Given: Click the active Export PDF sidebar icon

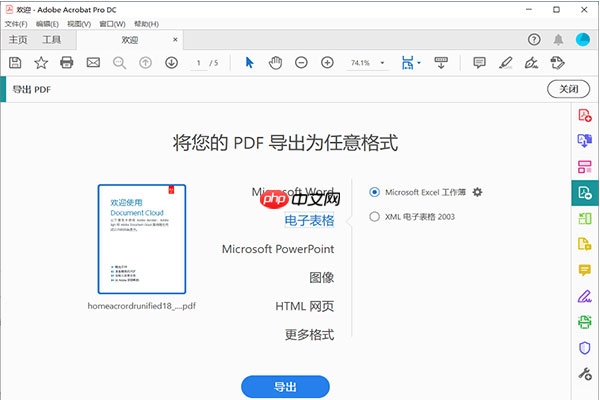Looking at the screenshot, I should pyautogui.click(x=585, y=193).
